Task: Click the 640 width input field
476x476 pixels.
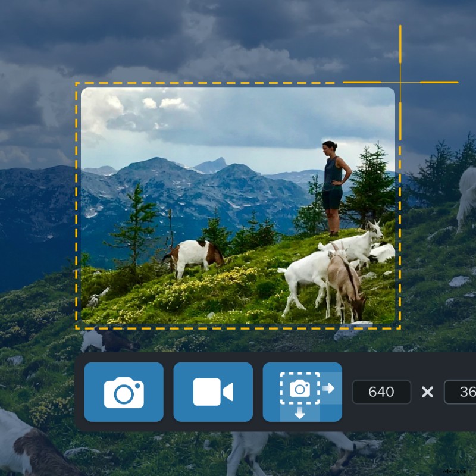Action: click(381, 392)
